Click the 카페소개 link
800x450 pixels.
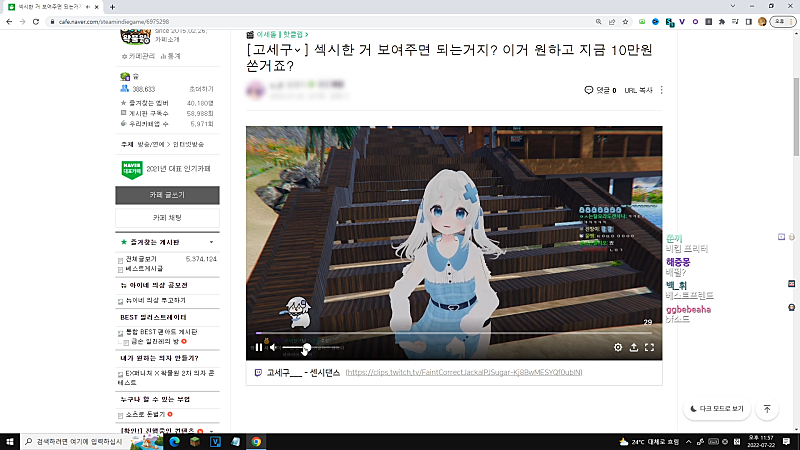coord(167,39)
